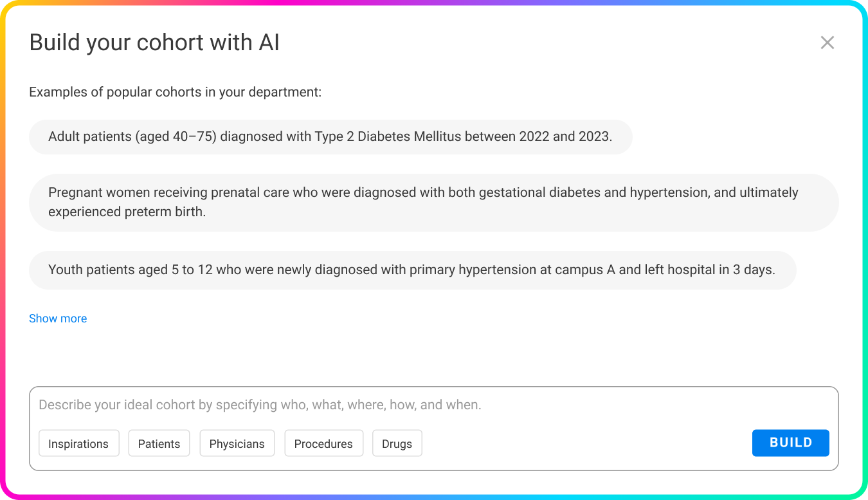The image size is (868, 500).
Task: Close the Build your cohort dialog
Action: [827, 42]
